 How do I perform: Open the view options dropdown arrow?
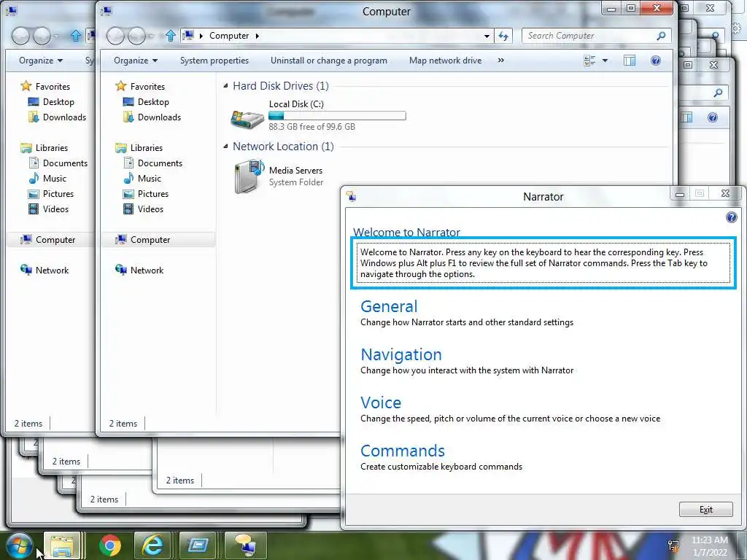pyautogui.click(x=605, y=61)
